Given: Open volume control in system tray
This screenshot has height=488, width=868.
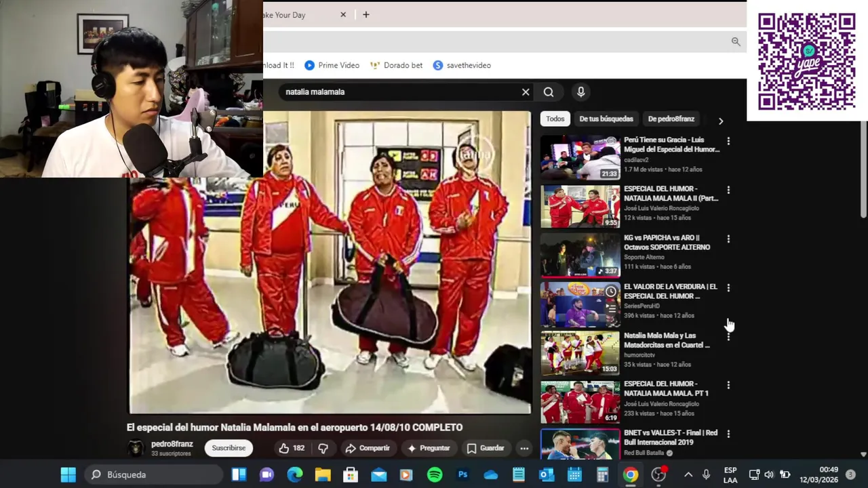Looking at the screenshot, I should (x=769, y=474).
